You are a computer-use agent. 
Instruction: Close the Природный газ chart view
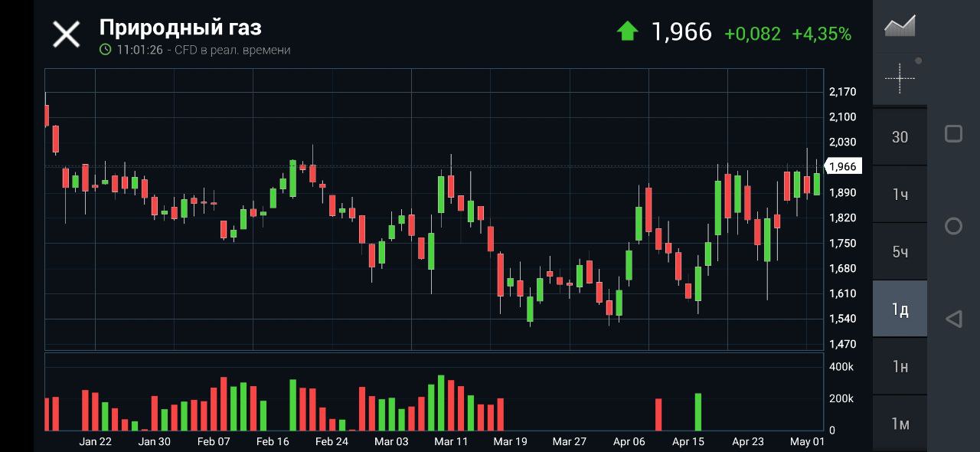tap(66, 34)
